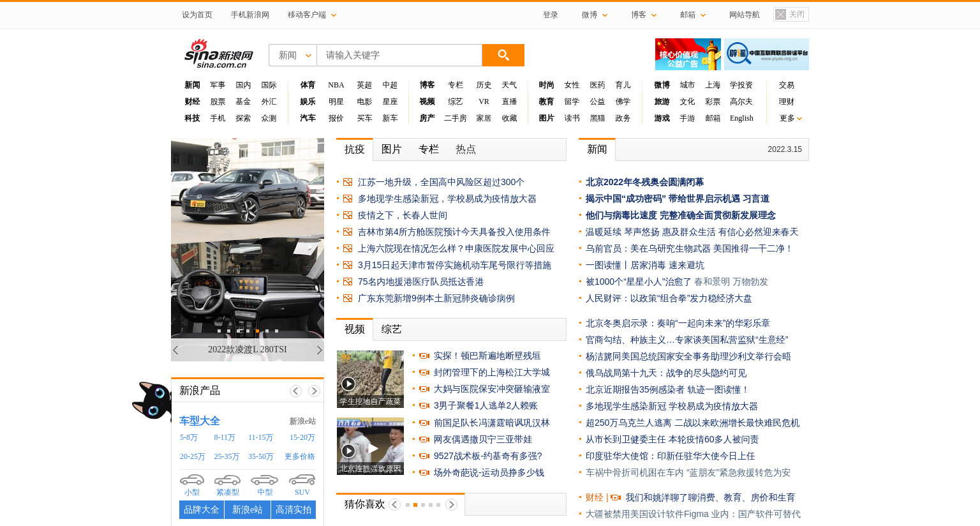
Task: Open the 二手房 navigation link
Action: [456, 118]
